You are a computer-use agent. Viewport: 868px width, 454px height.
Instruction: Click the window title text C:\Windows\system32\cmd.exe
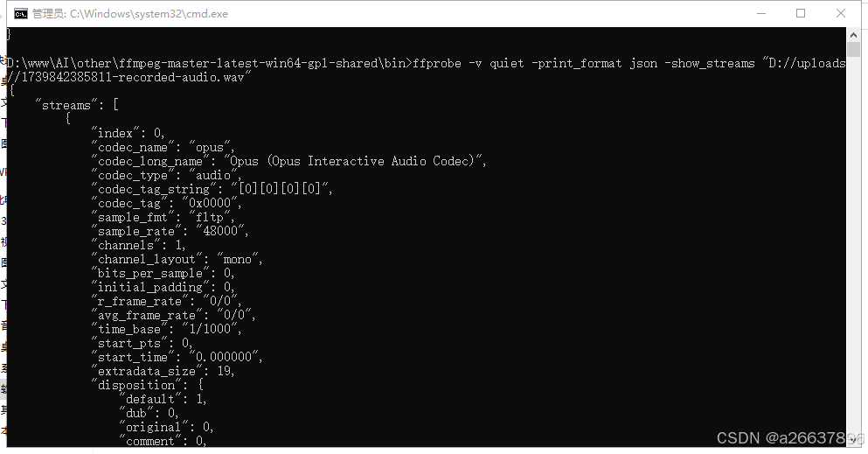coord(149,14)
